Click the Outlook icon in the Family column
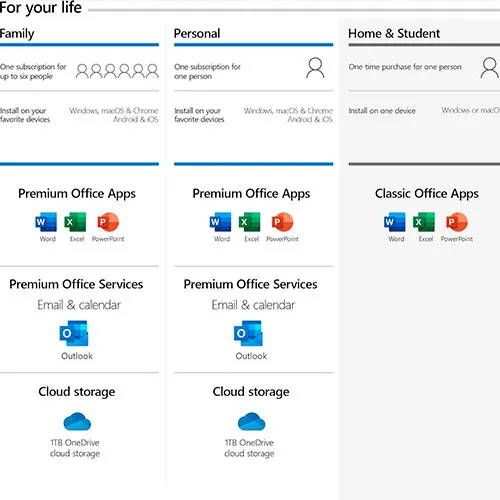 pyautogui.click(x=74, y=333)
